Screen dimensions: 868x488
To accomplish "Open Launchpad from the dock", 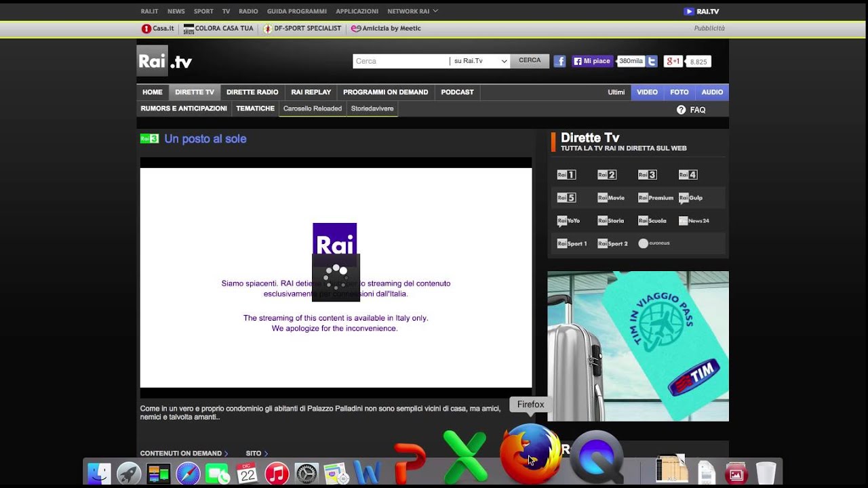I will coord(129,473).
